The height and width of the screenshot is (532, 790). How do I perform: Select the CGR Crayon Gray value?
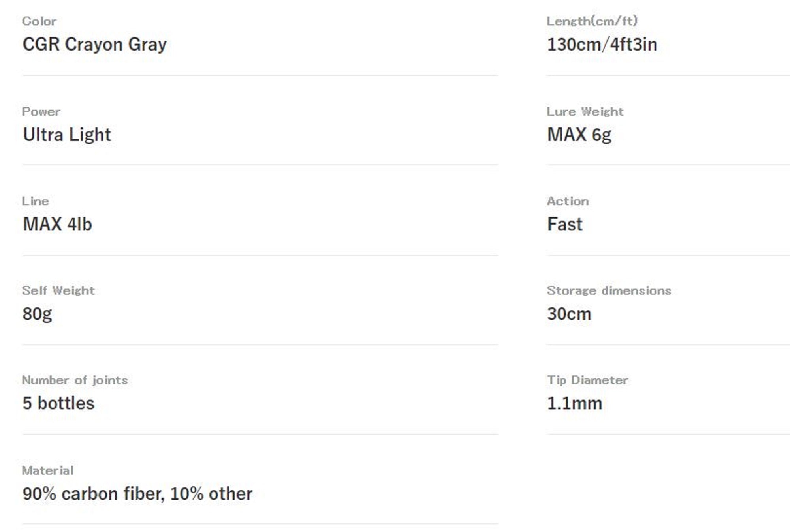point(94,44)
